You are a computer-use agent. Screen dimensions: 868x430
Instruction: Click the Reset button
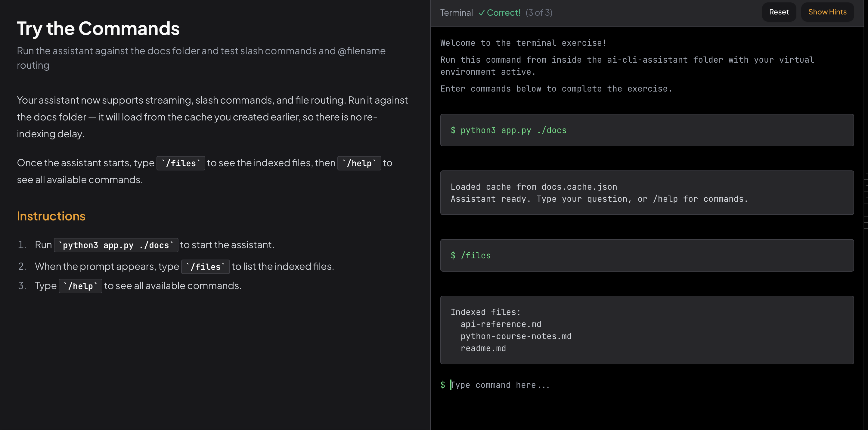[x=779, y=12]
